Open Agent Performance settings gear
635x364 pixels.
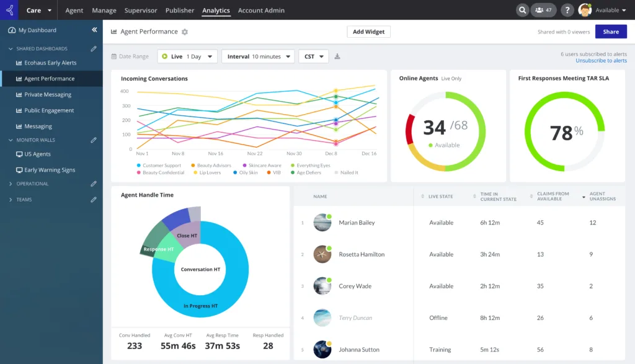click(x=185, y=32)
